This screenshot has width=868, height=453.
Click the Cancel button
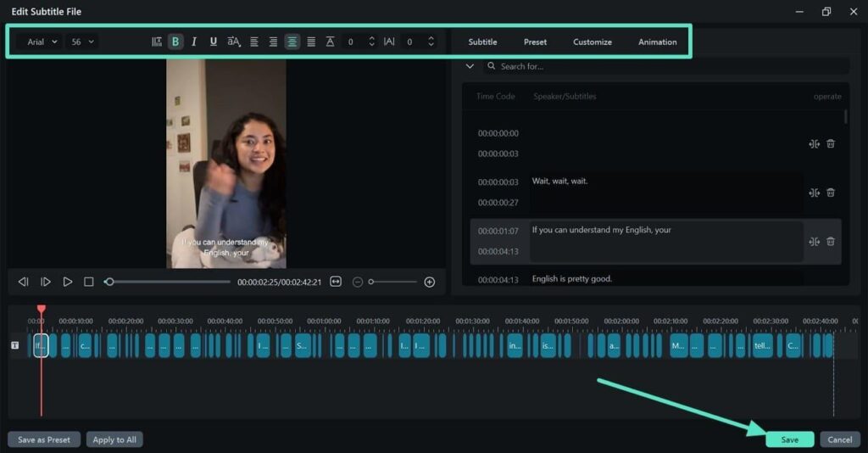[x=840, y=439]
